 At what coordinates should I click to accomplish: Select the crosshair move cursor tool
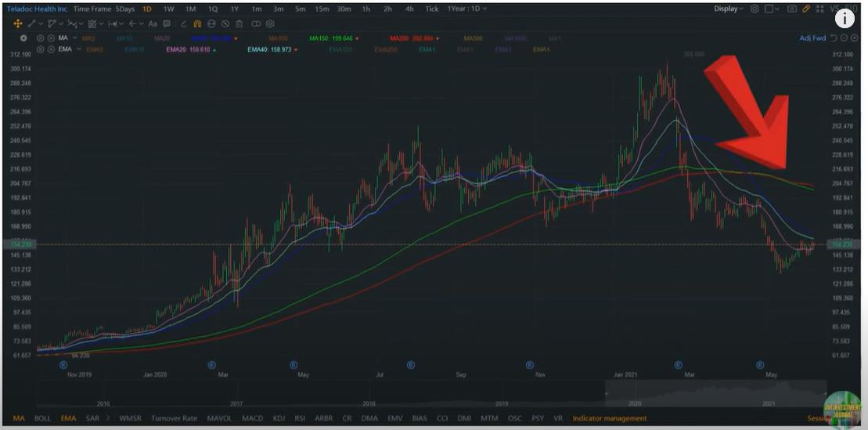pyautogui.click(x=17, y=23)
